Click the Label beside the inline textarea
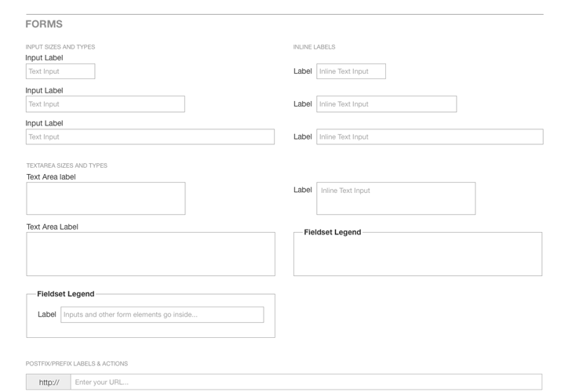 303,190
